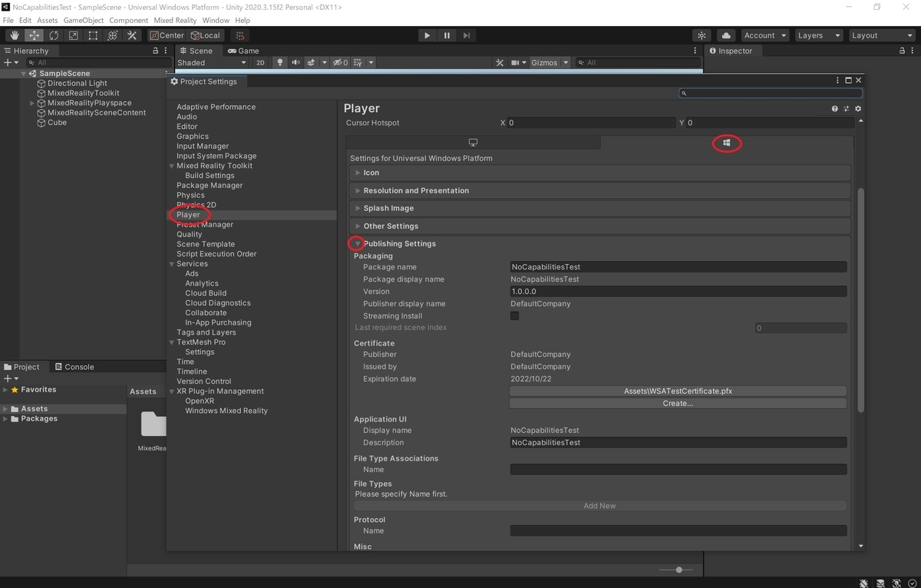
Task: Toggle grid snapping icon in toolbar
Action: [x=240, y=35]
